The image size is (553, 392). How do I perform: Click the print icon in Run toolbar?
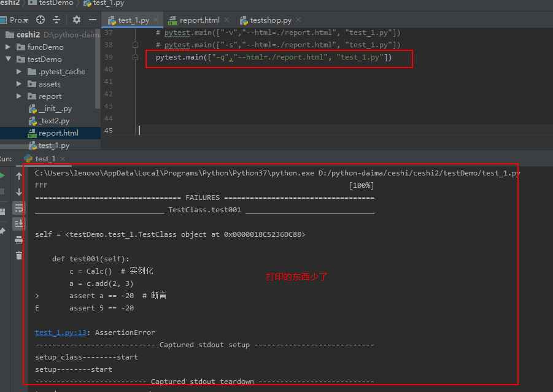click(19, 240)
